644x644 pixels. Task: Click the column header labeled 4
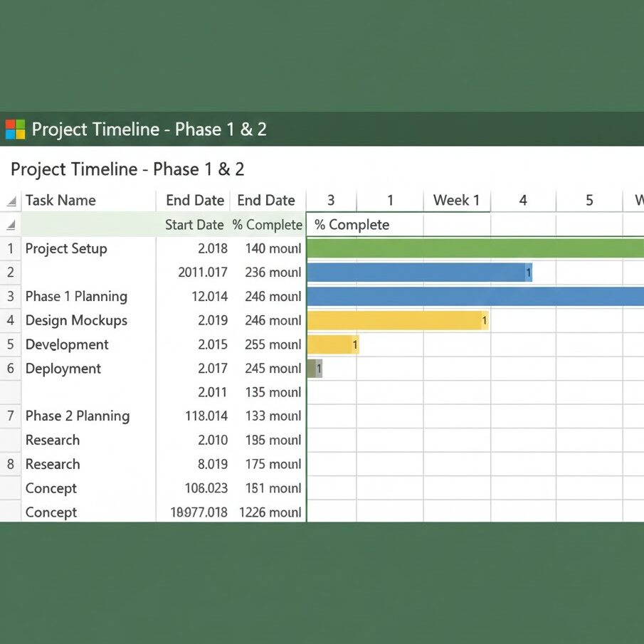[x=523, y=201]
